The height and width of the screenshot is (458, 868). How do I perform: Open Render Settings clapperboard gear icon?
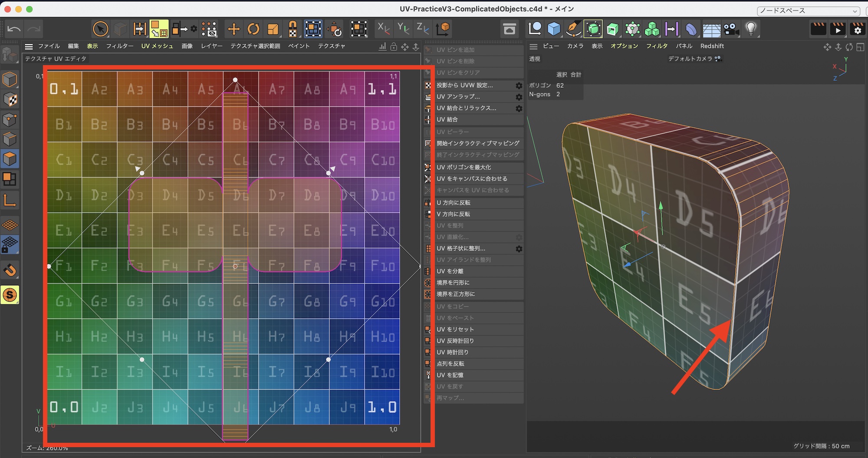click(857, 30)
